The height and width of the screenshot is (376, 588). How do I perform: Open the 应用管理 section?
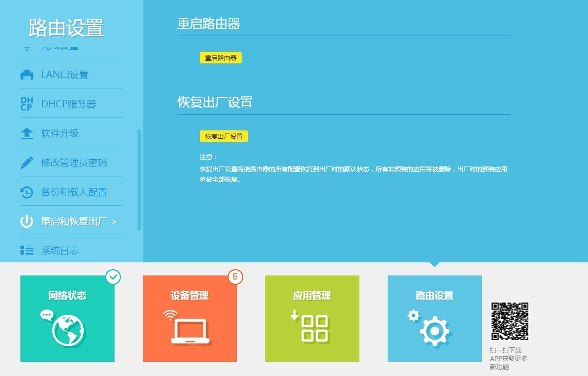click(x=312, y=318)
